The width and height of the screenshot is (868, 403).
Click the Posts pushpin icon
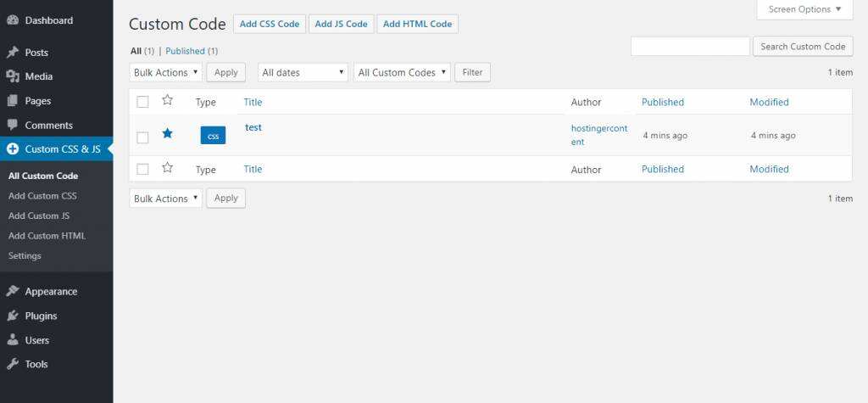[13, 53]
